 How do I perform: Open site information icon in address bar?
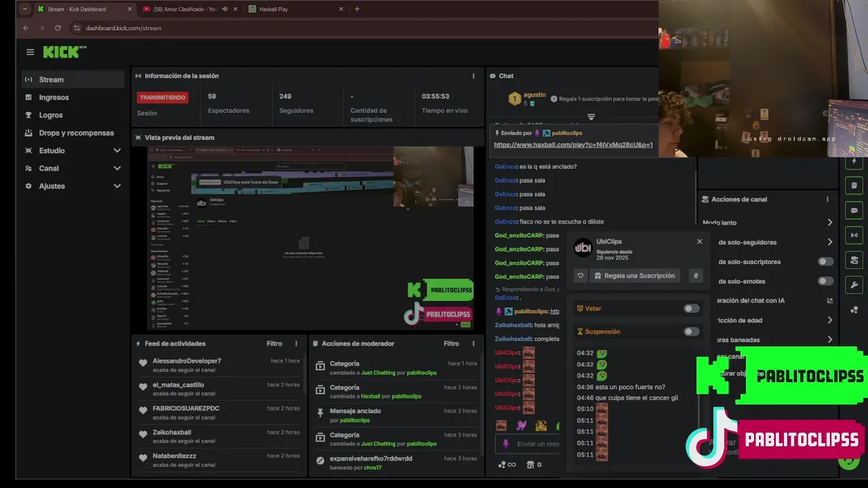[77, 28]
